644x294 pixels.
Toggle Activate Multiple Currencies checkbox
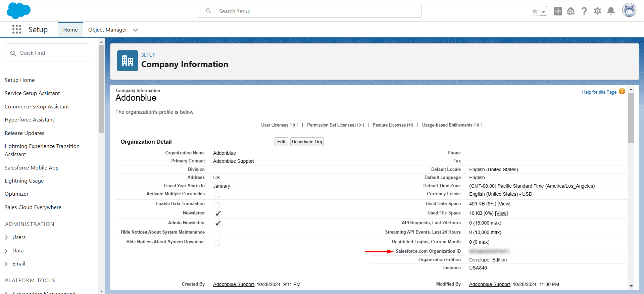coord(217,195)
